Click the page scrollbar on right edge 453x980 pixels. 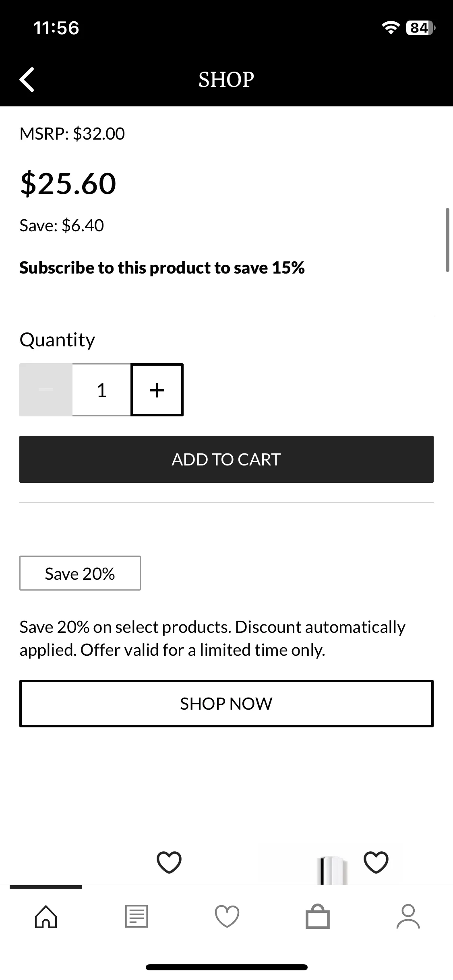point(447,240)
